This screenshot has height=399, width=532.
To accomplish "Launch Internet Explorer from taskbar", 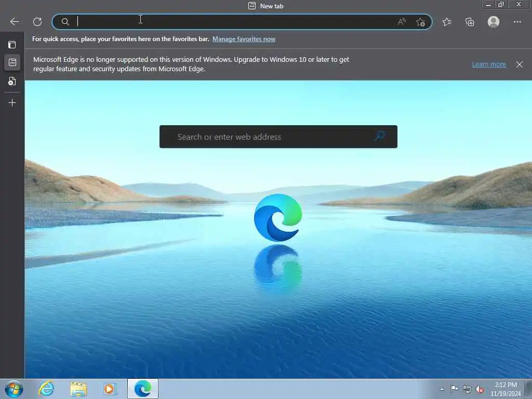I will click(x=46, y=389).
